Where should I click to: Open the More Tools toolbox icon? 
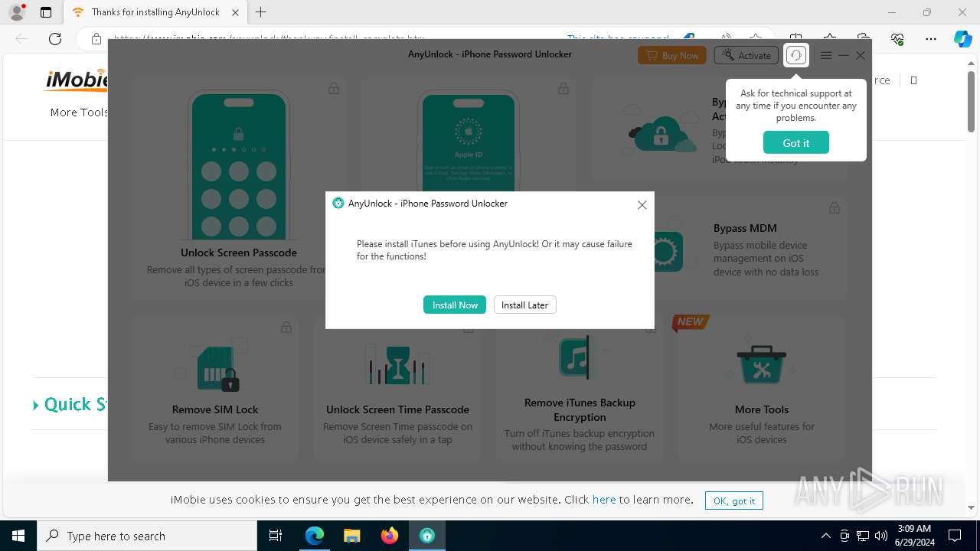(x=761, y=364)
